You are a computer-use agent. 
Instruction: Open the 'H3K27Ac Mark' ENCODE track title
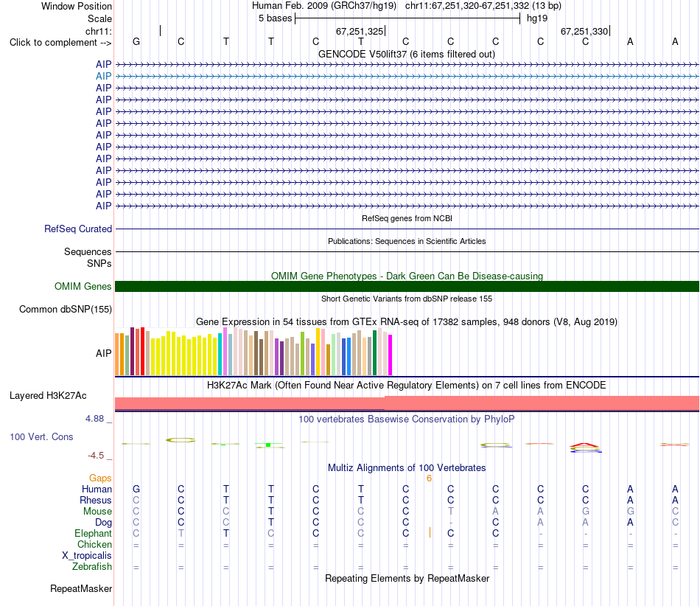(x=406, y=386)
